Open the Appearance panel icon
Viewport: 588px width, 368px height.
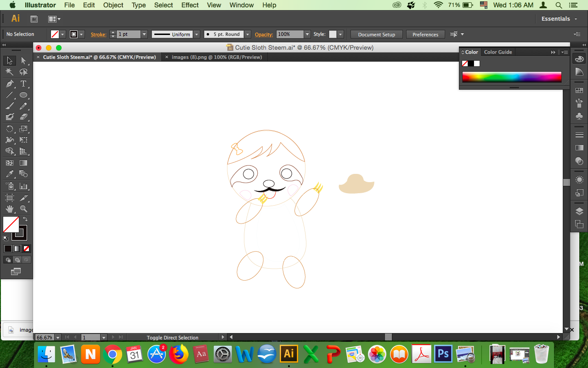pos(579,179)
